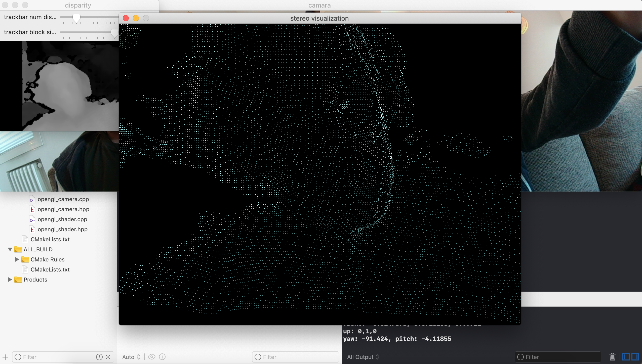Screen dimensions: 642x364
Task: Expand the CMake Rules folder
Action: pyautogui.click(x=17, y=259)
